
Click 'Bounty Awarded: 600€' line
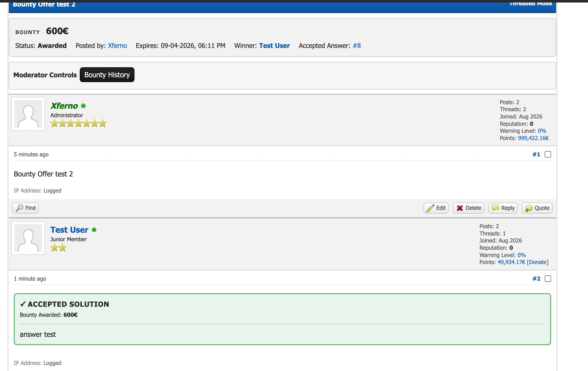click(49, 315)
